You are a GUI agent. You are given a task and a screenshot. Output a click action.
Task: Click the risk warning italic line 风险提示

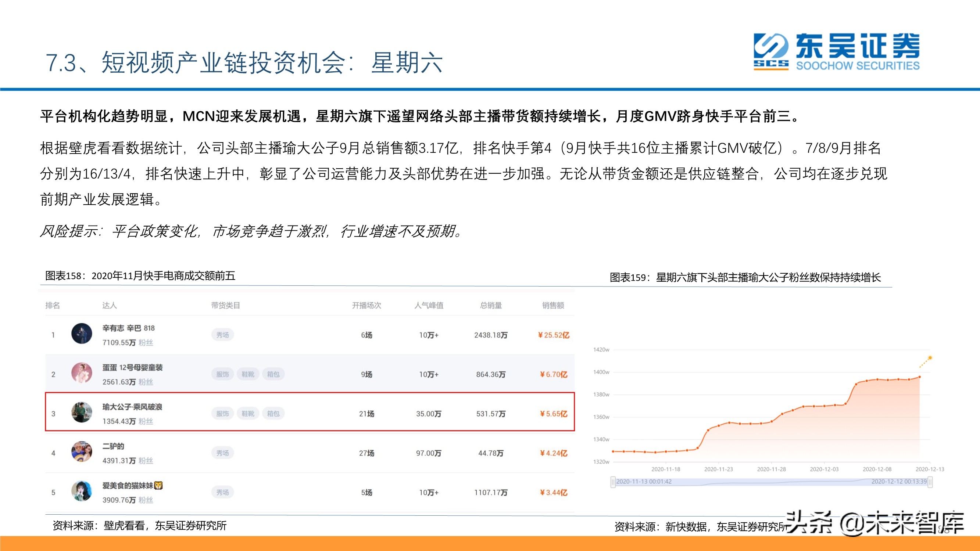(x=251, y=231)
